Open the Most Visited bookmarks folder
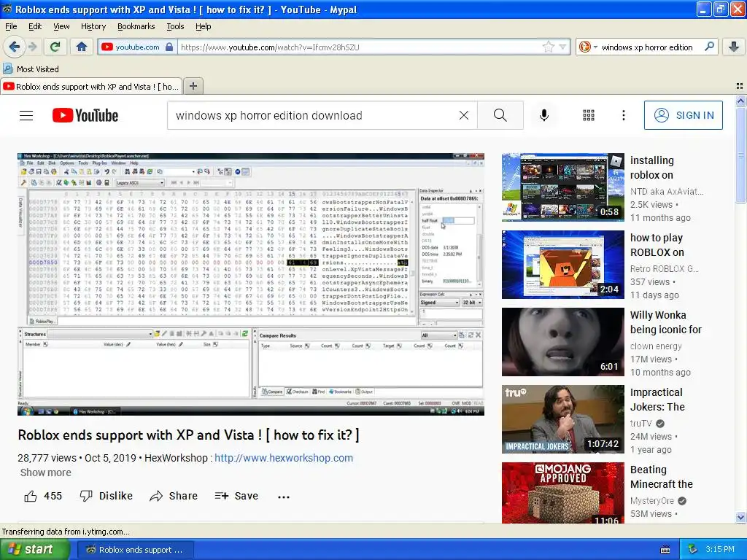 (x=31, y=69)
